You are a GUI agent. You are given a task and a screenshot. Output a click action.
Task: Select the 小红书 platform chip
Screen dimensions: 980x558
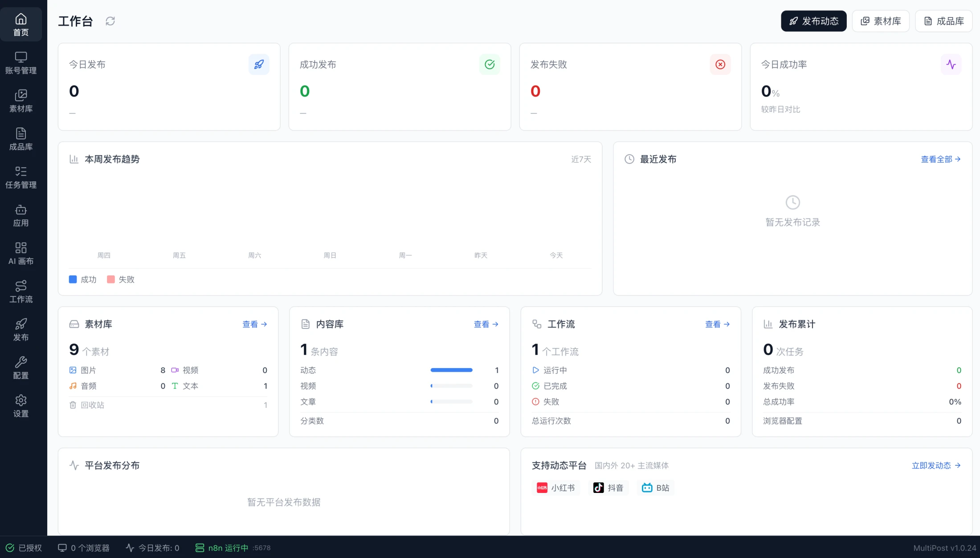pyautogui.click(x=555, y=488)
